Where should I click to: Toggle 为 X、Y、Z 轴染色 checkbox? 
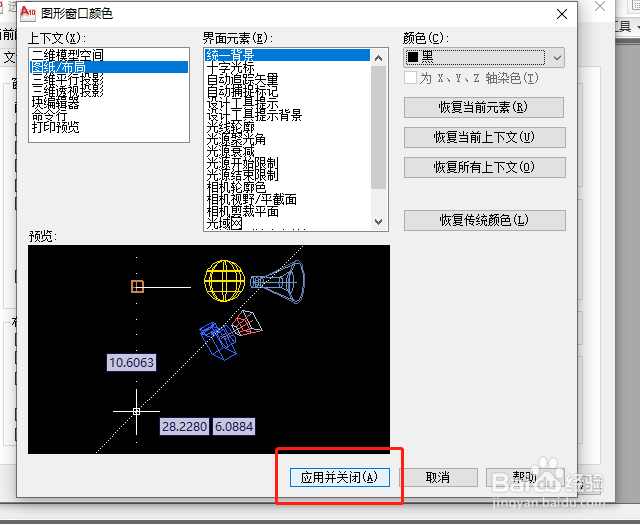410,78
